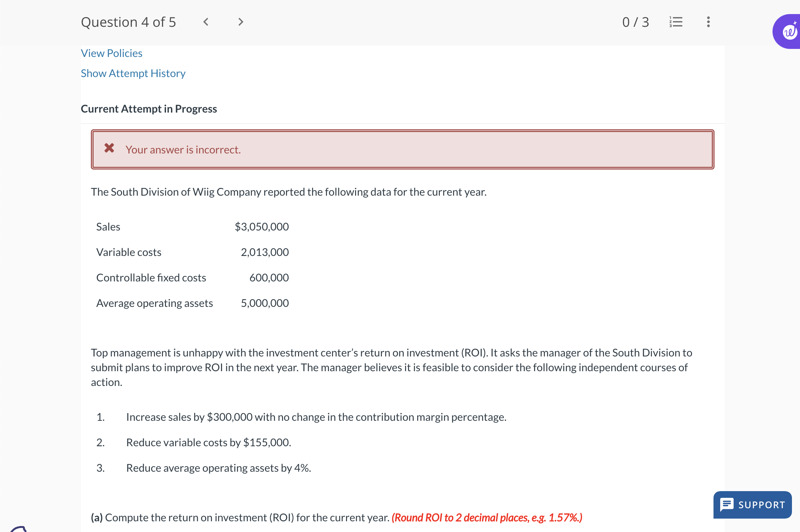Screen dimensions: 800x532
Task: Click the Average operating assets value 5,000,000
Action: (x=265, y=303)
